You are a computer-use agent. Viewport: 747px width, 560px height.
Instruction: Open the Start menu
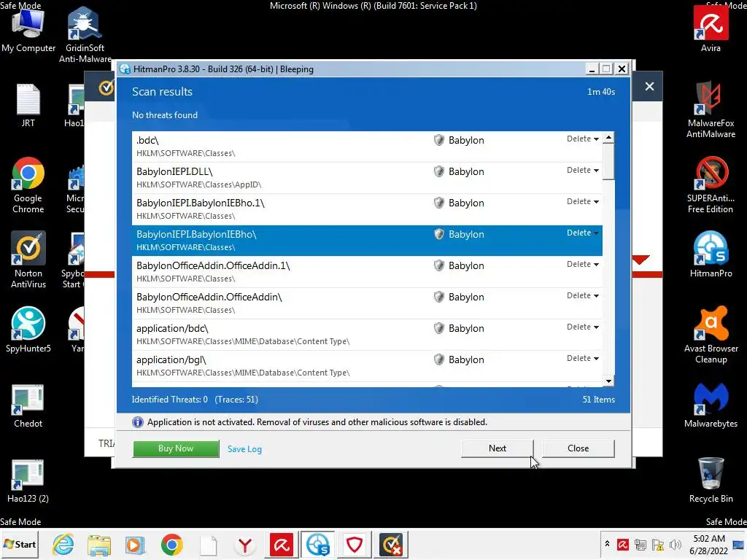click(x=20, y=544)
